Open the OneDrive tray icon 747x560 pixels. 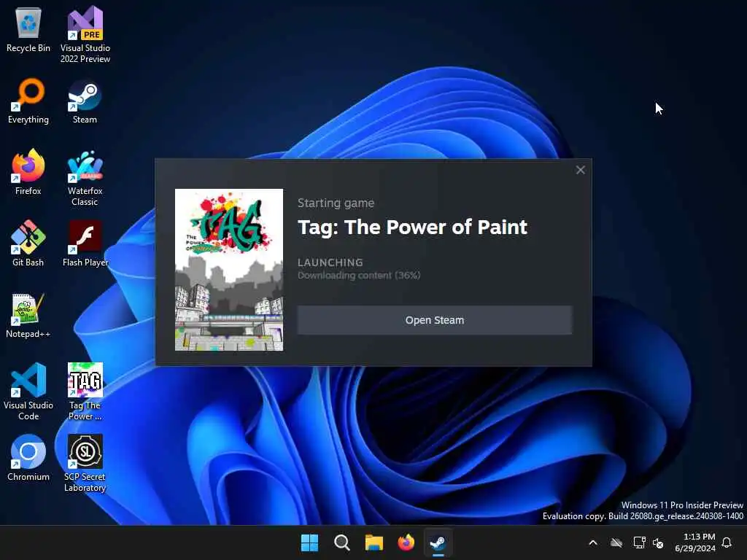coord(616,542)
